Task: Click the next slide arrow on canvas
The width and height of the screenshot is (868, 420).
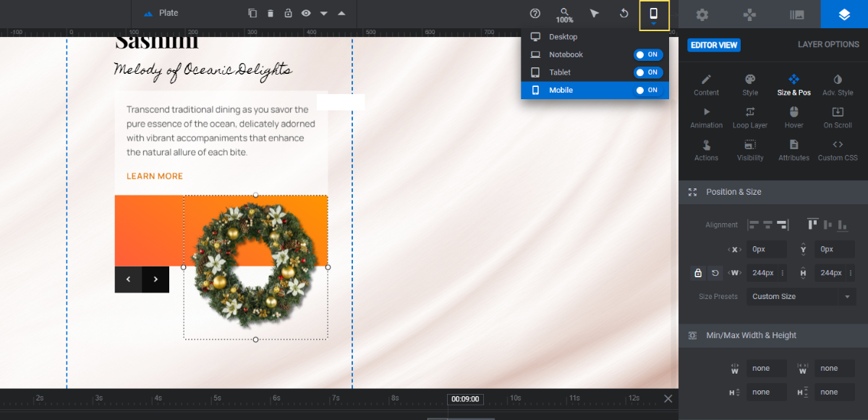Action: point(156,280)
